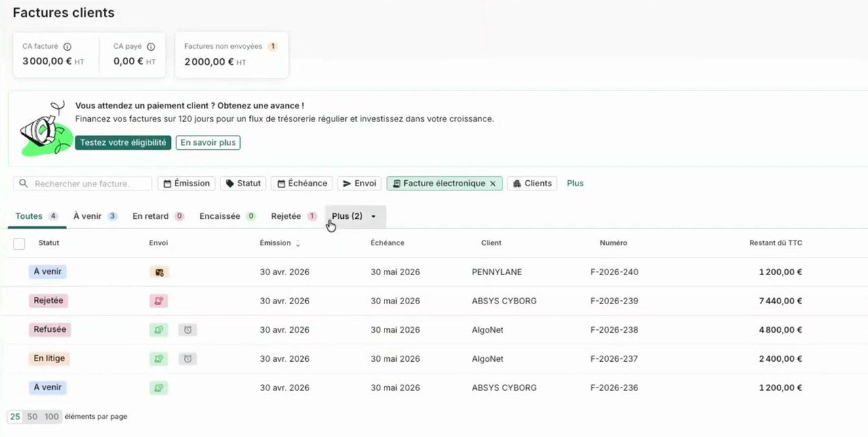Click the green Envoi icon for invoice F-2026-237
The width and height of the screenshot is (868, 437).
click(x=159, y=359)
